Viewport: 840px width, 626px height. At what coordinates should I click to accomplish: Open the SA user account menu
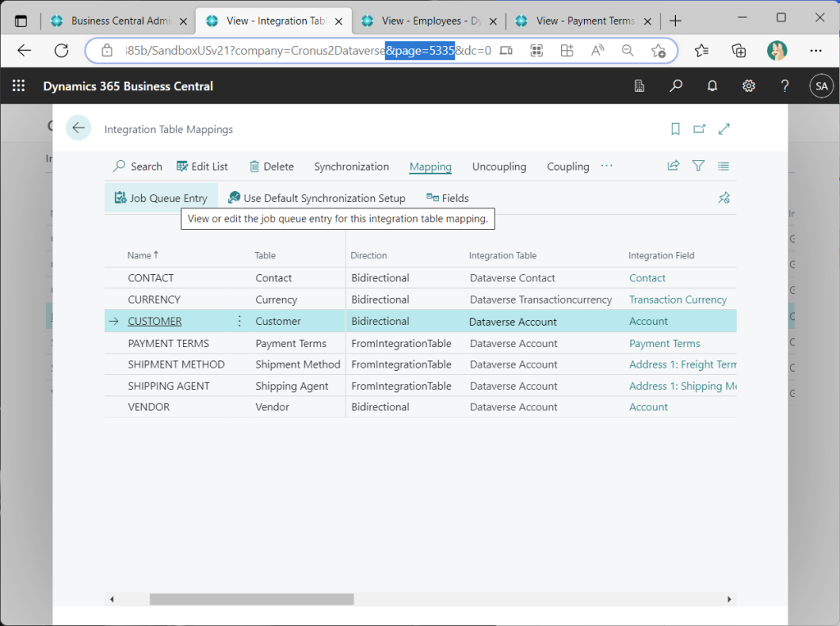821,86
